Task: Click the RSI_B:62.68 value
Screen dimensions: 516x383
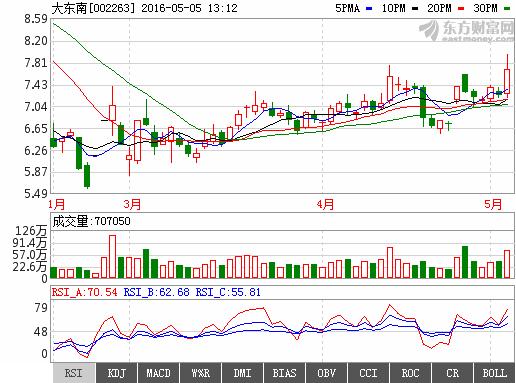Action: [156, 292]
